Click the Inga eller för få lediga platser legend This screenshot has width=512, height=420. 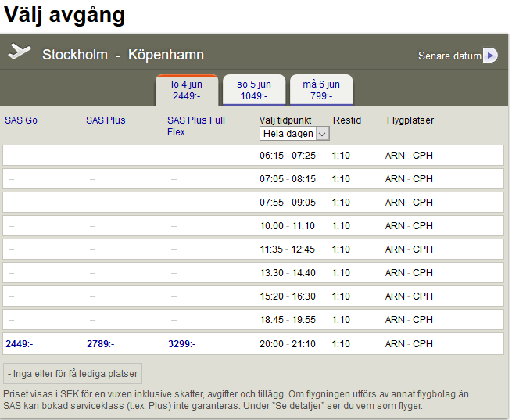click(x=73, y=373)
